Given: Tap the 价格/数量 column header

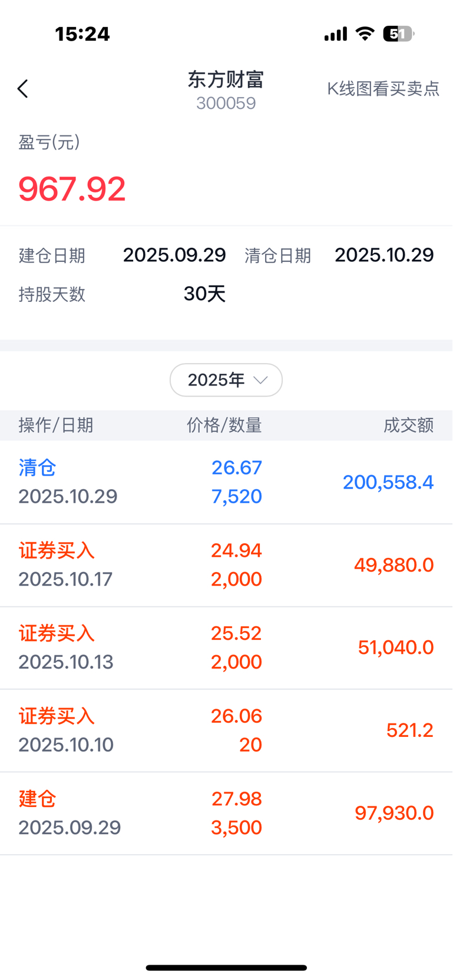Looking at the screenshot, I should pyautogui.click(x=224, y=425).
